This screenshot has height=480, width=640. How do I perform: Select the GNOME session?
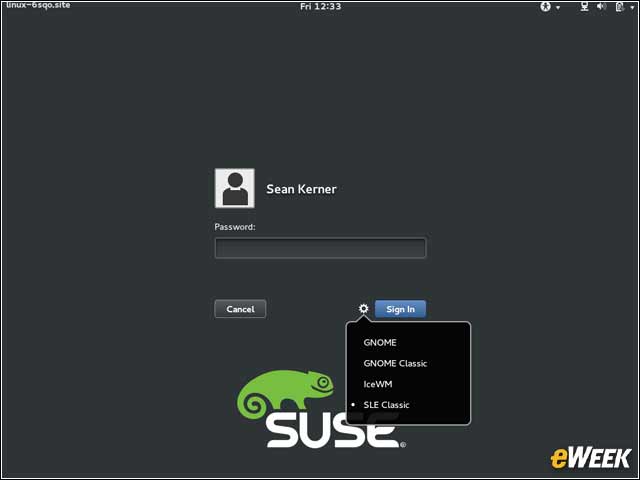coord(380,342)
